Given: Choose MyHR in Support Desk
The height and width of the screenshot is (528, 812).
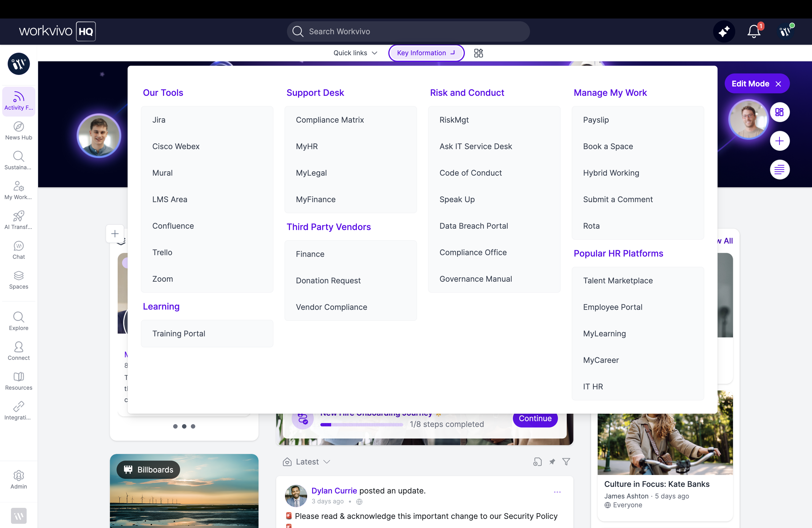Looking at the screenshot, I should pyautogui.click(x=351, y=146).
